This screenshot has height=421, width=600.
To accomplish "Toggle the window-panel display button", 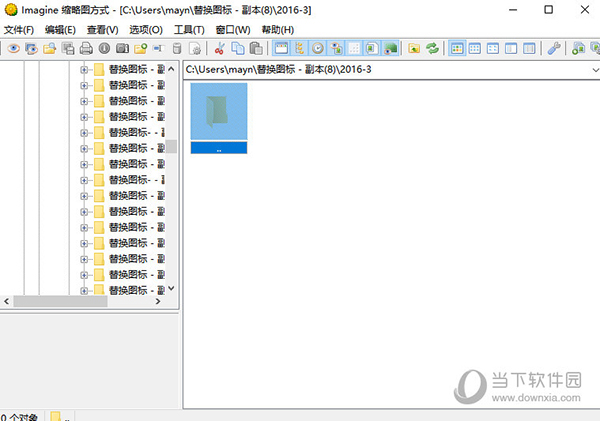I will (x=281, y=48).
